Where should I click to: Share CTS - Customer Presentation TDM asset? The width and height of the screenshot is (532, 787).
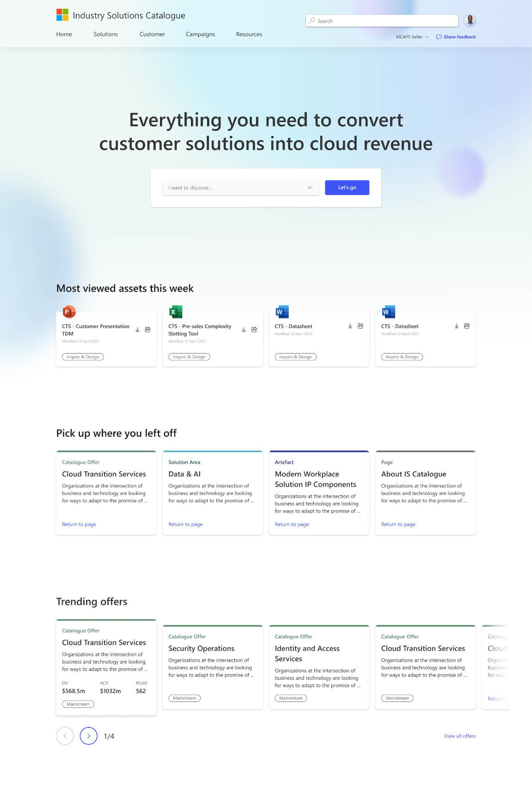pyautogui.click(x=148, y=329)
